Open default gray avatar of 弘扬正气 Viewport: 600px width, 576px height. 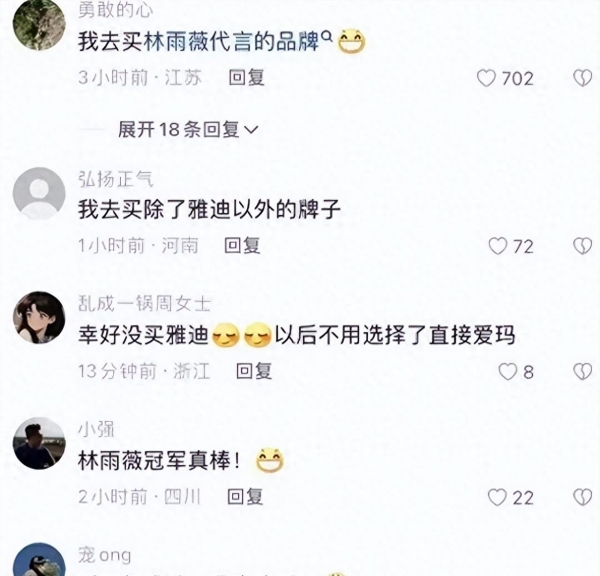coord(39,193)
